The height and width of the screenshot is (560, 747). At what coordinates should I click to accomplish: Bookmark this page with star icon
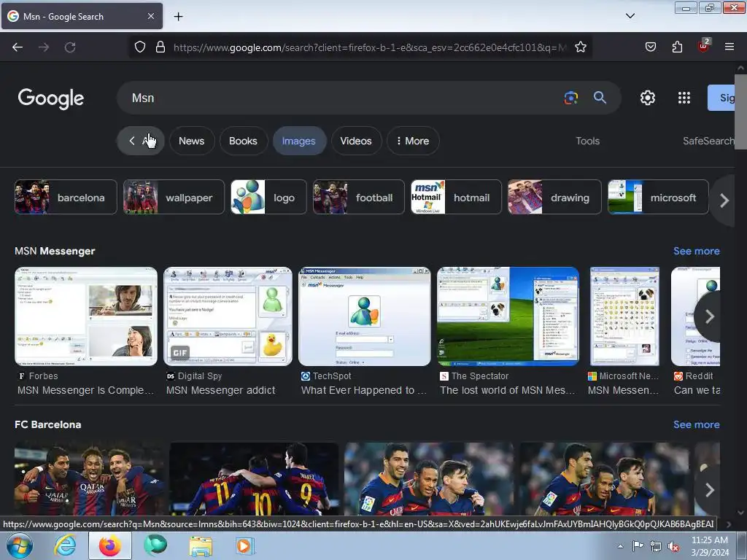(580, 47)
